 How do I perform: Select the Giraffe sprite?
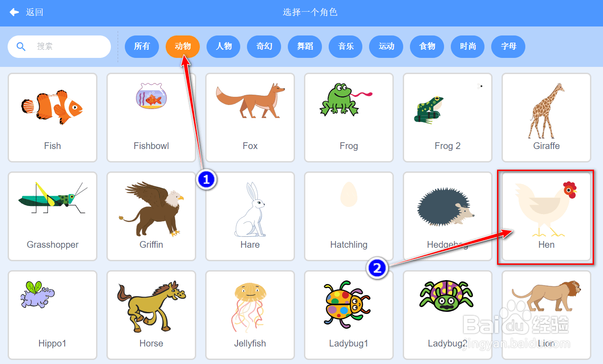pos(546,118)
